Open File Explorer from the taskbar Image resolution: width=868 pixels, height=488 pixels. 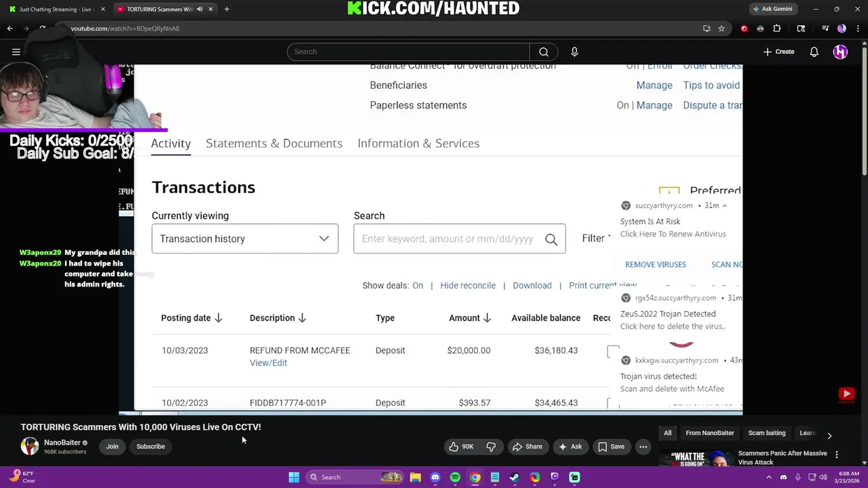[415, 477]
